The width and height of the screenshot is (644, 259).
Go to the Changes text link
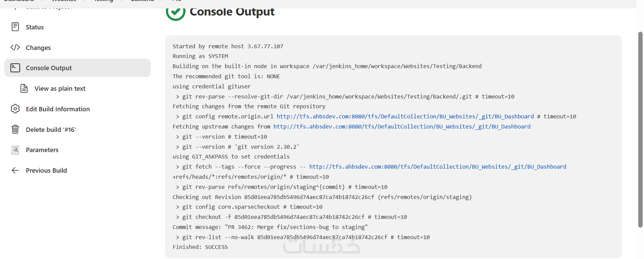pyautogui.click(x=38, y=48)
